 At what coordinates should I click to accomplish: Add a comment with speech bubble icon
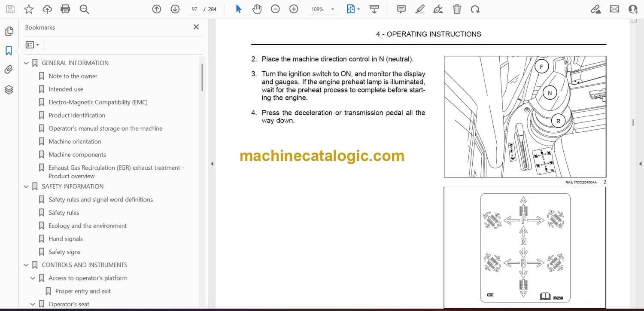401,9
